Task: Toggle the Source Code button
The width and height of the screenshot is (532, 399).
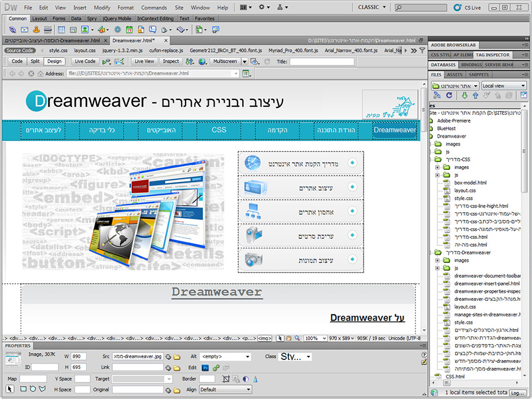Action: click(20, 51)
